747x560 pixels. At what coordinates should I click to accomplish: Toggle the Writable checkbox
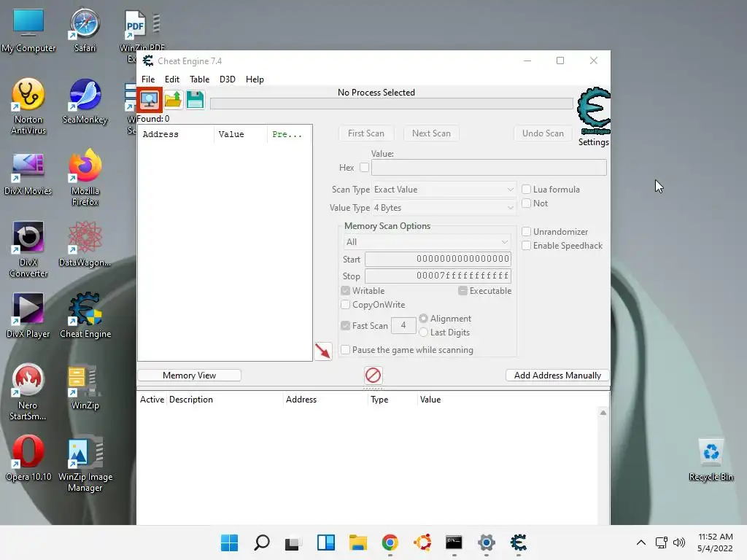345,290
